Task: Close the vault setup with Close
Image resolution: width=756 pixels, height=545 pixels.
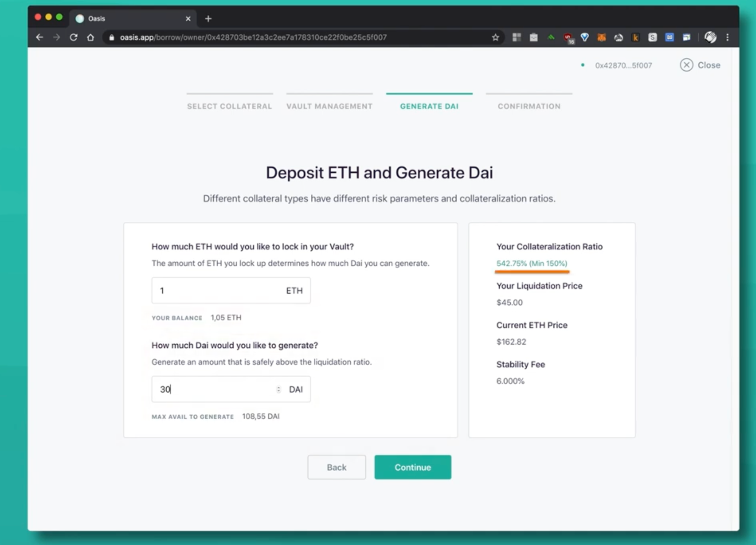Action: click(700, 65)
